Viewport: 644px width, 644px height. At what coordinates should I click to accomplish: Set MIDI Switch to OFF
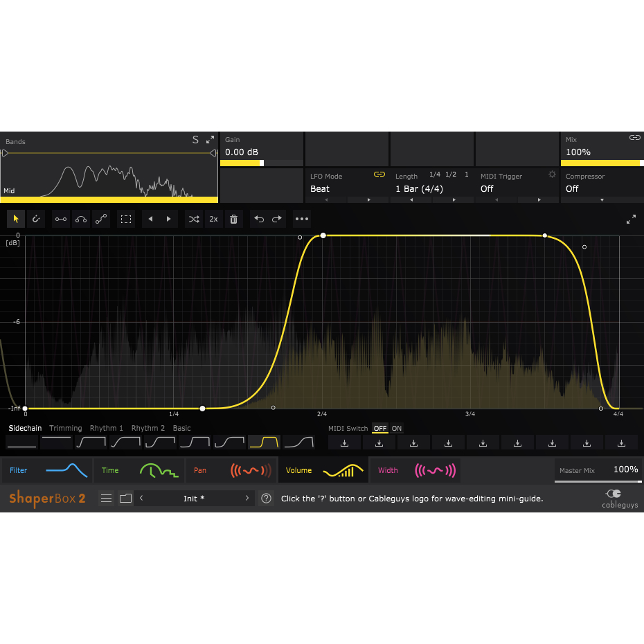[x=380, y=429]
